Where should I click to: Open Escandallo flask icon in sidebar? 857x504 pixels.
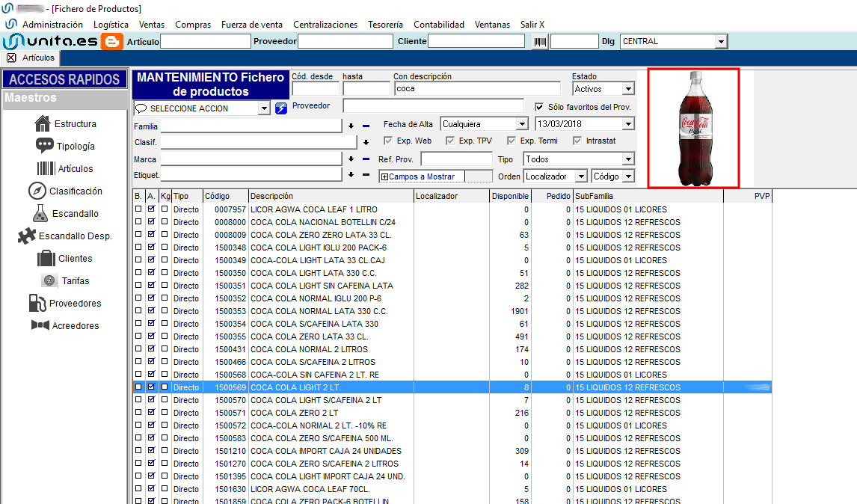point(40,213)
